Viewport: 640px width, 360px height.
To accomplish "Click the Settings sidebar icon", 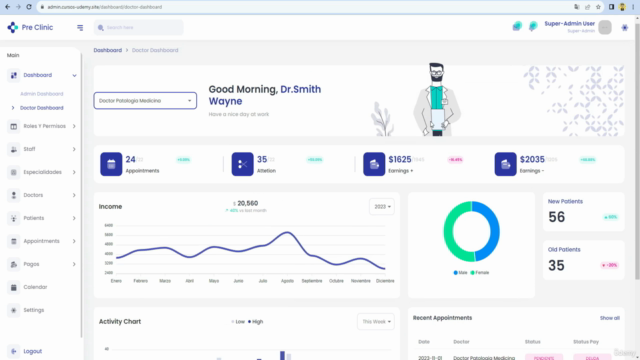I will pyautogui.click(x=13, y=310).
